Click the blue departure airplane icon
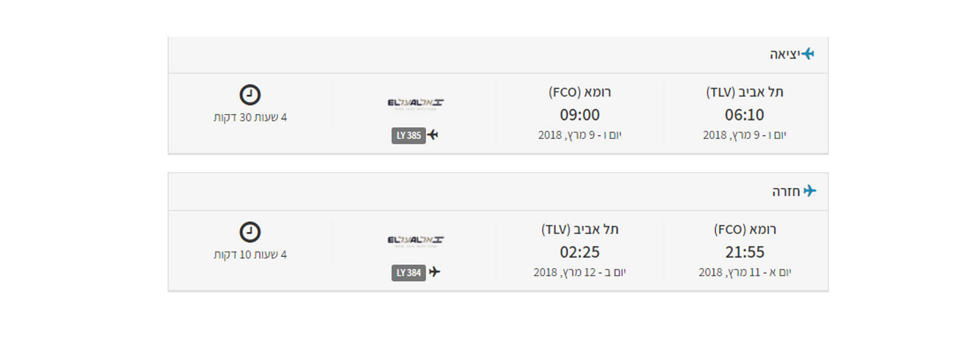The height and width of the screenshot is (342, 980). tap(807, 54)
